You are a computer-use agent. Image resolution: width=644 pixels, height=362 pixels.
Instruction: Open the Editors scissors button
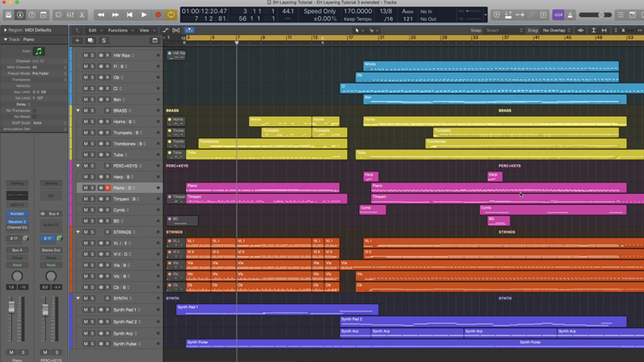[x=82, y=14]
